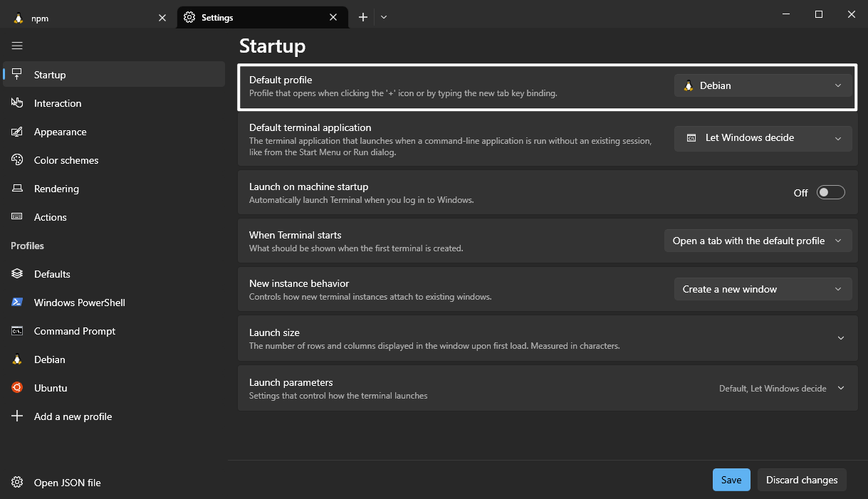The height and width of the screenshot is (499, 868).
Task: Open the Defaults layers icon
Action: [x=18, y=274]
